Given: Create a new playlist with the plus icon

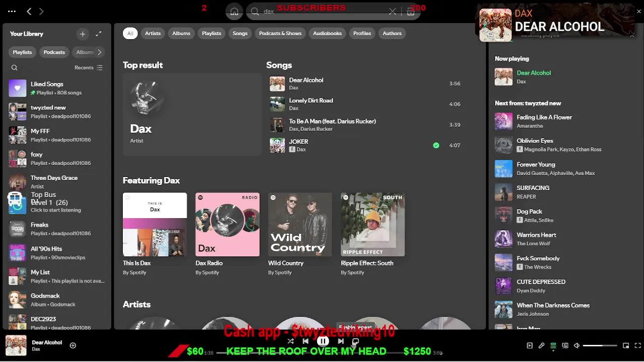Looking at the screenshot, I should coord(83,34).
